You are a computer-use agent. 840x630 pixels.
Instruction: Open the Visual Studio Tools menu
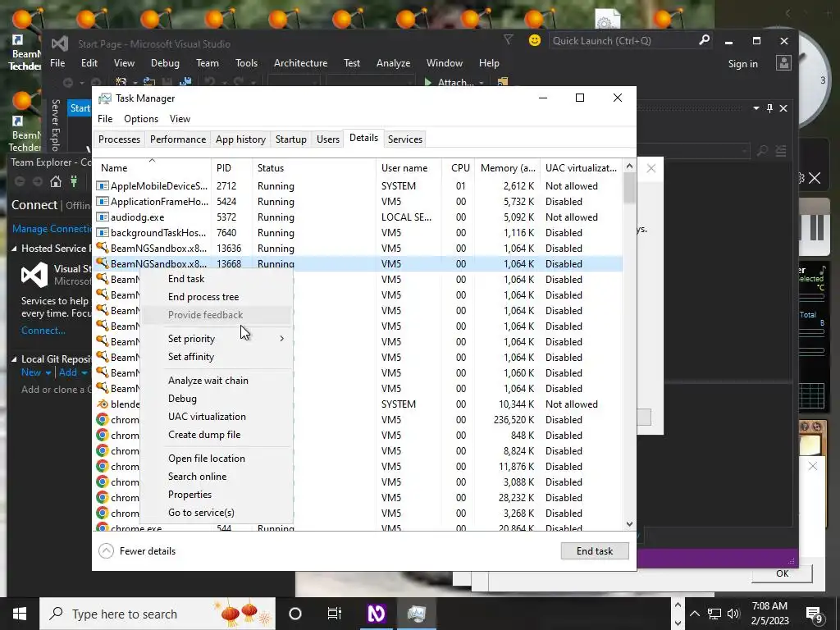(246, 63)
